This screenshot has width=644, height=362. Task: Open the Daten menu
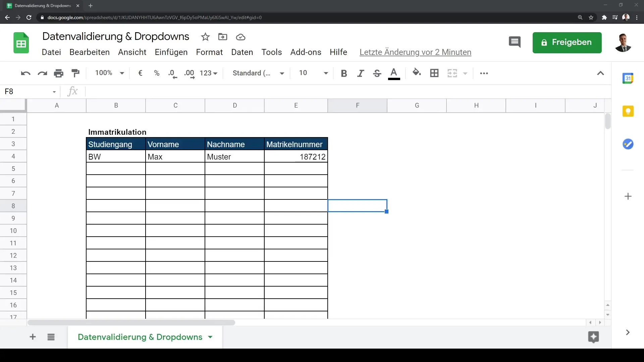[242, 52]
